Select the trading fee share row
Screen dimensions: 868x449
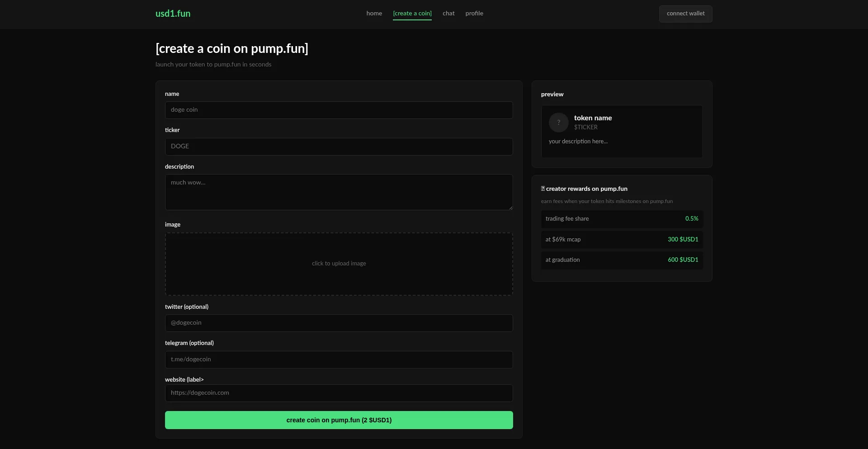(x=622, y=219)
